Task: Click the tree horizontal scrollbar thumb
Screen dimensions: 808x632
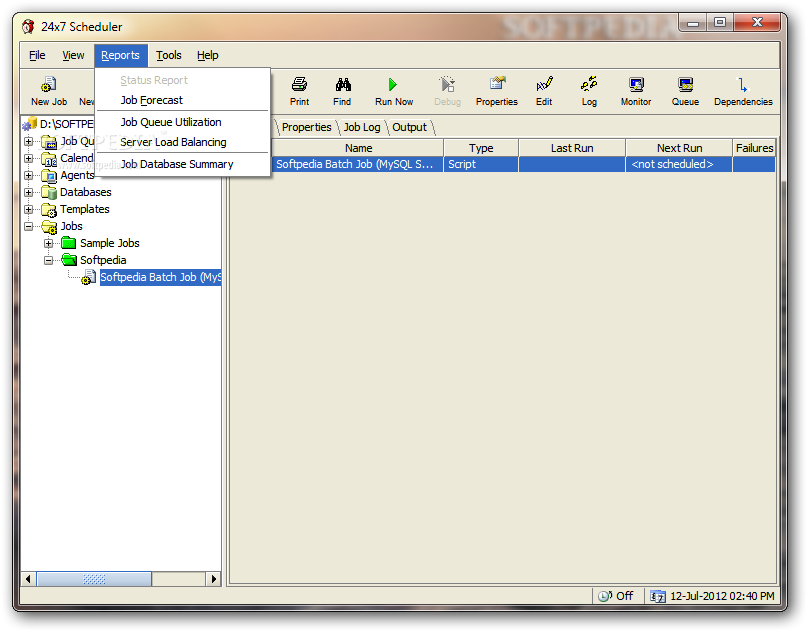Action: pyautogui.click(x=94, y=579)
